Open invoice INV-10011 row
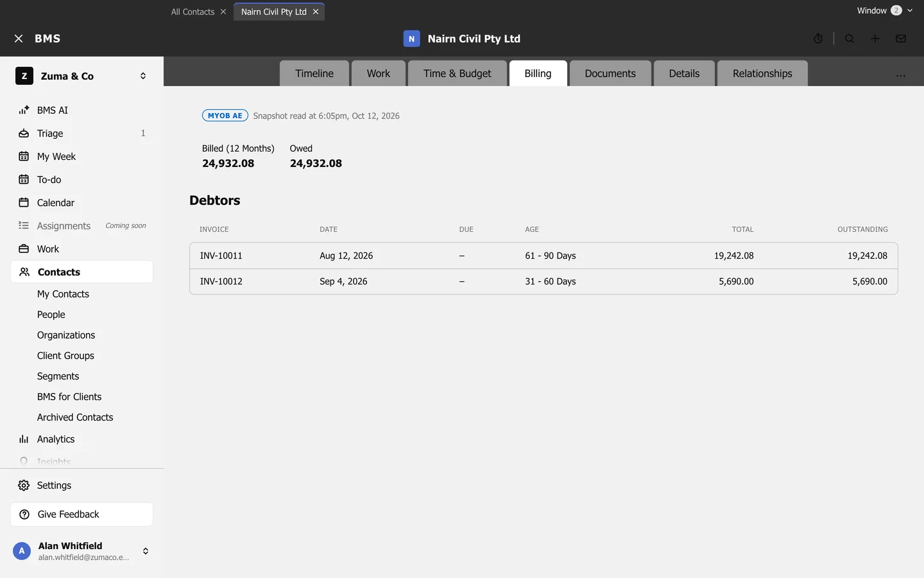The width and height of the screenshot is (924, 578). 543,256
